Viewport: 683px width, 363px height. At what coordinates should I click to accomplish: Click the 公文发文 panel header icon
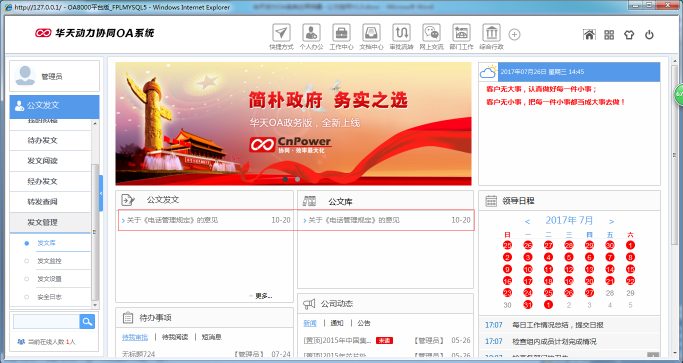click(x=128, y=200)
